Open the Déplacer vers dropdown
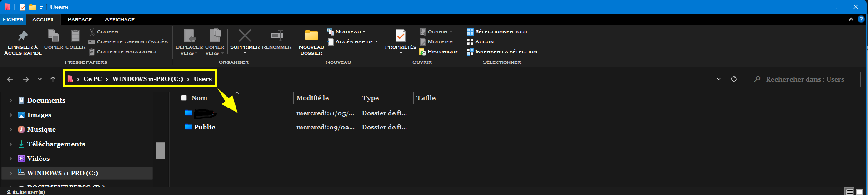Image resolution: width=868 pixels, height=195 pixels. pyautogui.click(x=189, y=43)
